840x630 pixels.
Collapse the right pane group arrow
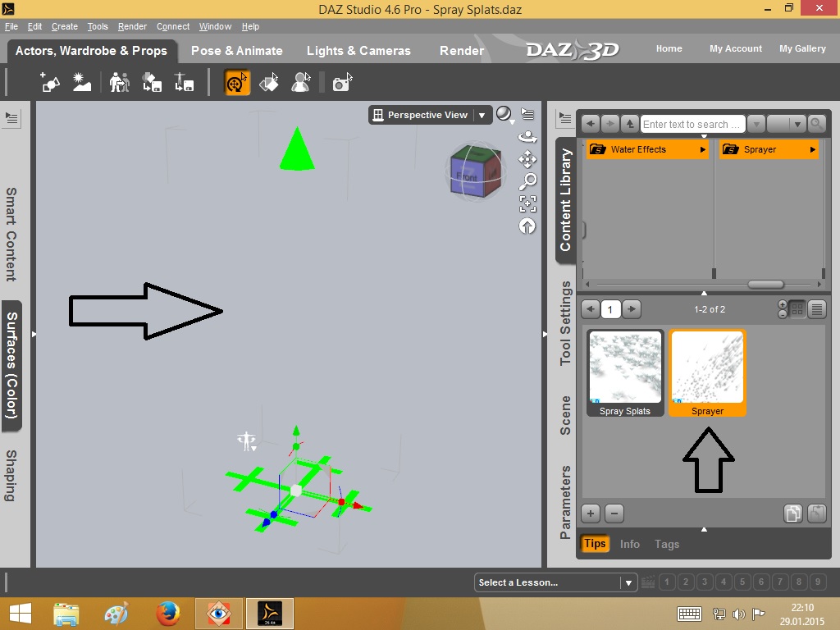(x=545, y=335)
